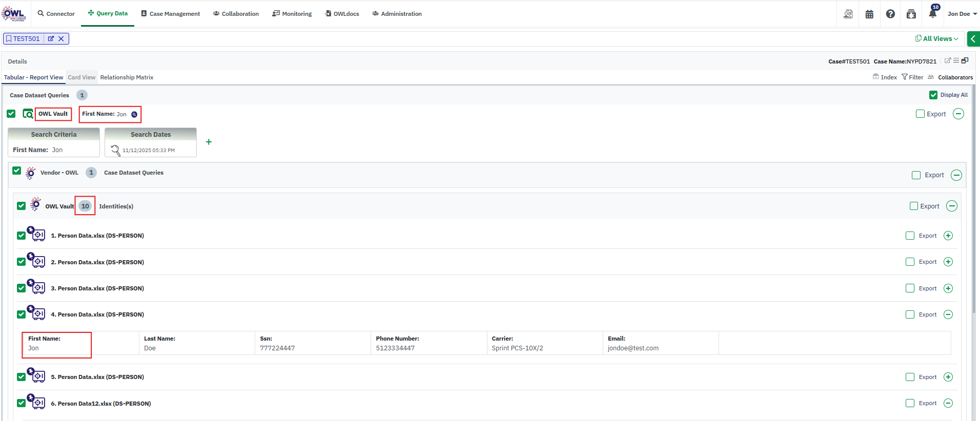Open the Case Management menu
Image resolution: width=980 pixels, height=421 pixels.
click(170, 14)
